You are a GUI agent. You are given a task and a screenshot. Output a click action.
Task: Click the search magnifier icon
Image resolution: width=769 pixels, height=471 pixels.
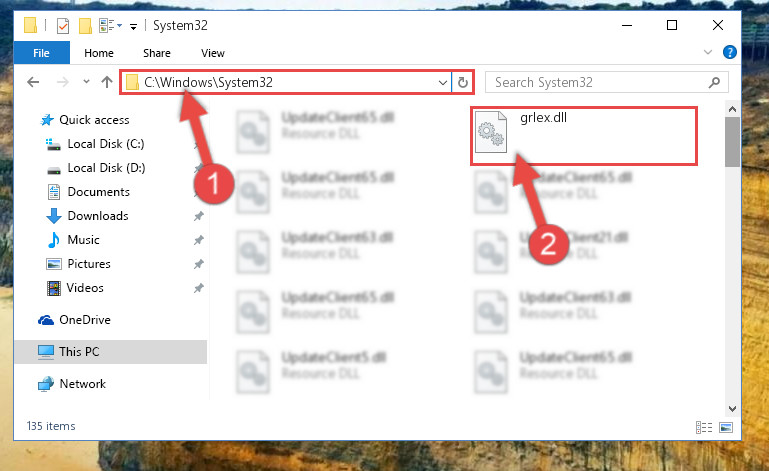[714, 82]
